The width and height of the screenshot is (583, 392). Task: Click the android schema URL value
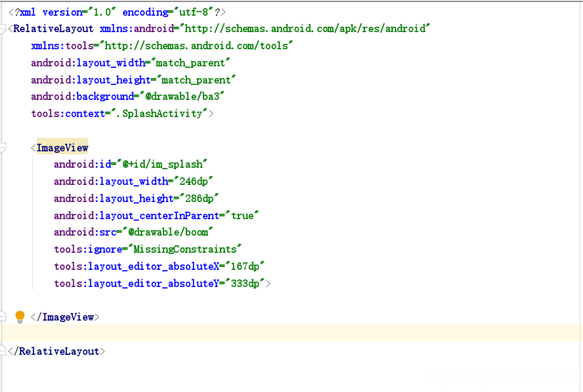(x=304, y=29)
